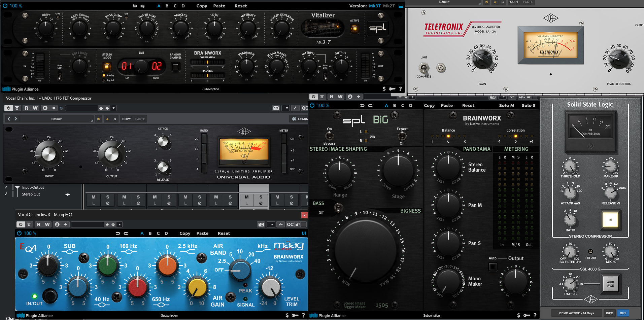Screen dimensions: 644x320
Task: Enable Read automation on 1176 plugin window
Action: pyautogui.click(x=27, y=108)
